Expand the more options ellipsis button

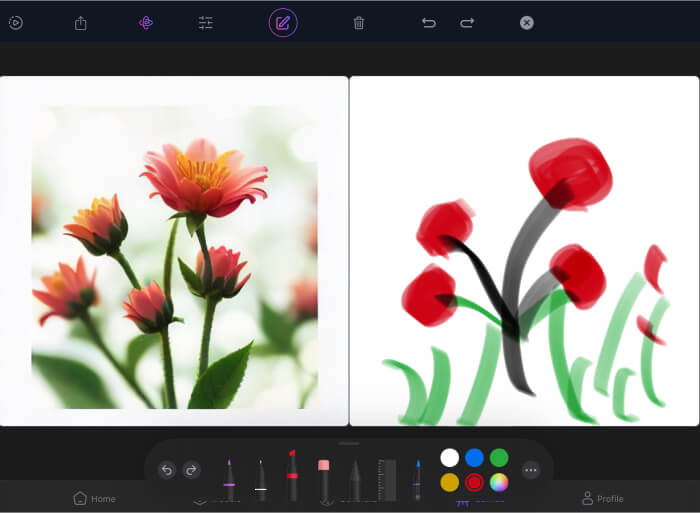click(x=531, y=470)
